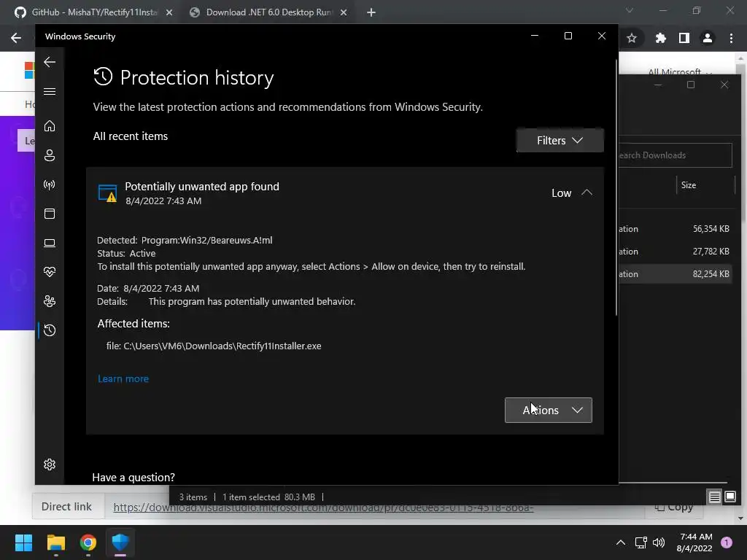
Task: Click Chrome back navigation arrow
Action: (16, 38)
